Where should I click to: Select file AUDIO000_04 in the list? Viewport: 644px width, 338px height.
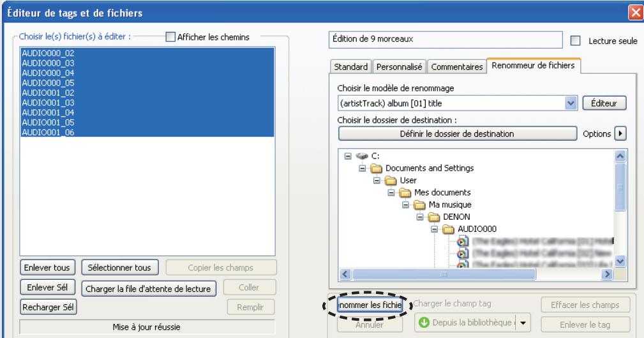tap(147, 73)
